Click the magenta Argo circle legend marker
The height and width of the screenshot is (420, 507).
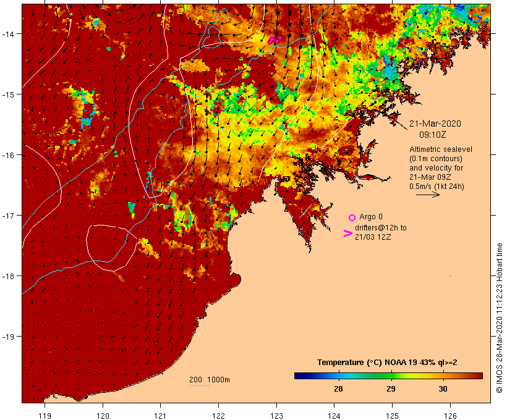(352, 217)
